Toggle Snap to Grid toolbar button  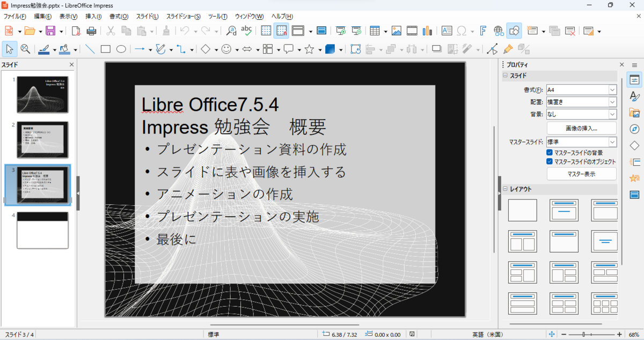[x=282, y=31]
